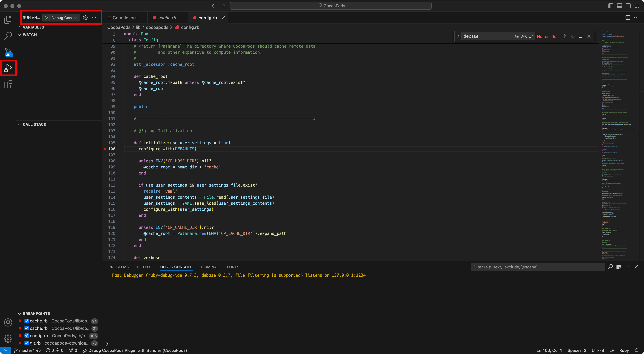The height and width of the screenshot is (354, 644).
Task: Toggle primary side bar layout icon
Action: (610, 6)
